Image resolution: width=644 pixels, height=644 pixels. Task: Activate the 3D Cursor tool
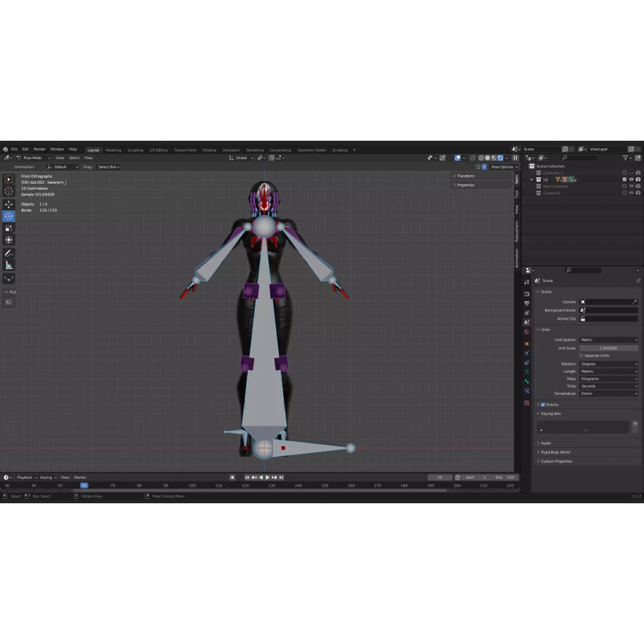point(8,191)
